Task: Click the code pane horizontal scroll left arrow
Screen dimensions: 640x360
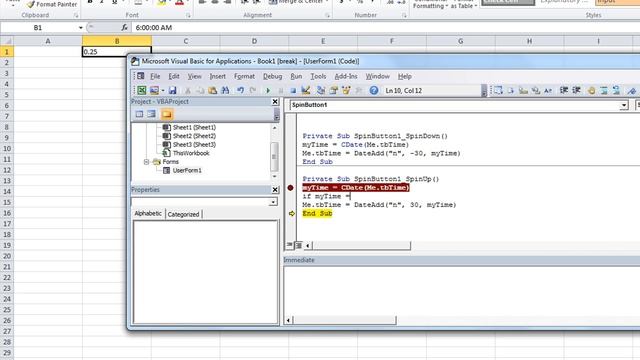Action: 307,245
